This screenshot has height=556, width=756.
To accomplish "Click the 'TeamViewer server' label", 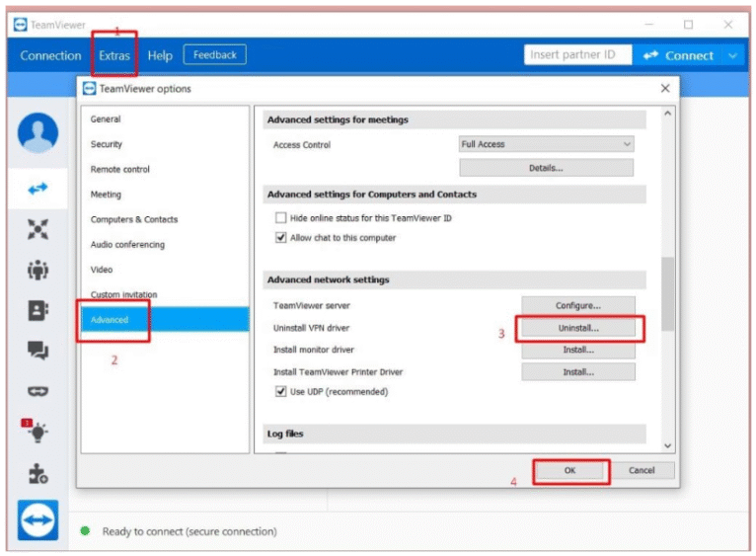I will click(x=312, y=305).
